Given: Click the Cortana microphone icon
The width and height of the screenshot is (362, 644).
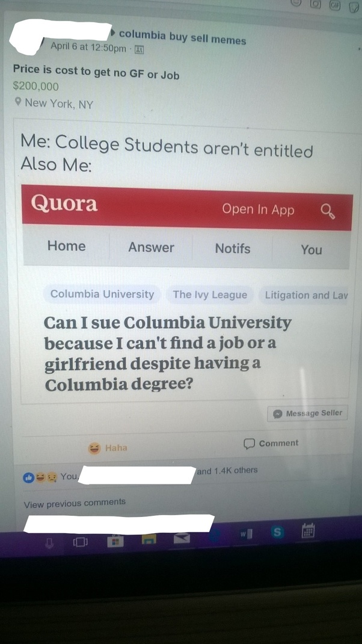Looking at the screenshot, I should coord(49,543).
